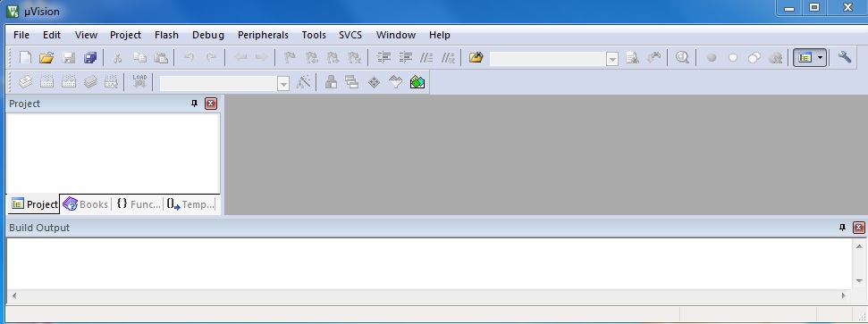This screenshot has height=324, width=868.
Task: Create a new file with New icon
Action: [25, 57]
